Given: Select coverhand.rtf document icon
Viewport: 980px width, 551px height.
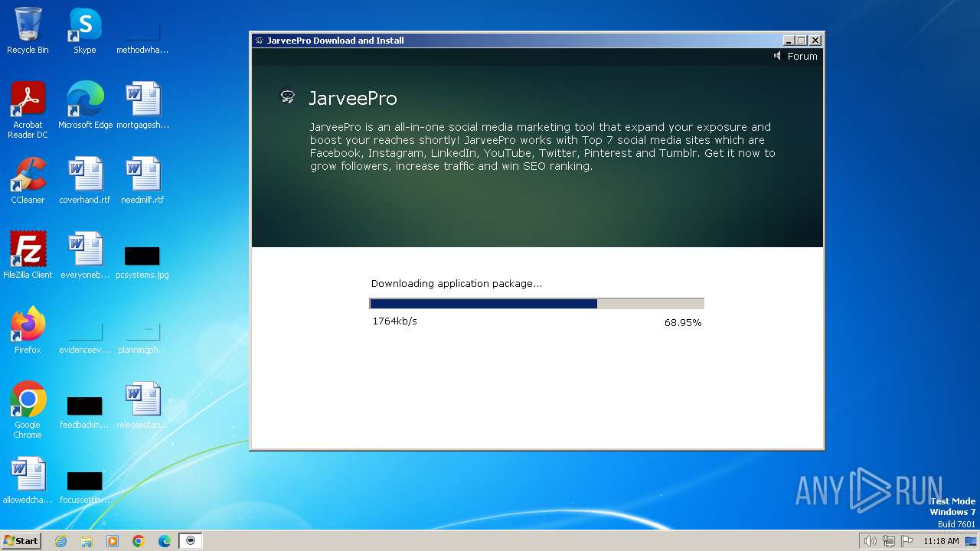Looking at the screenshot, I should pyautogui.click(x=85, y=180).
